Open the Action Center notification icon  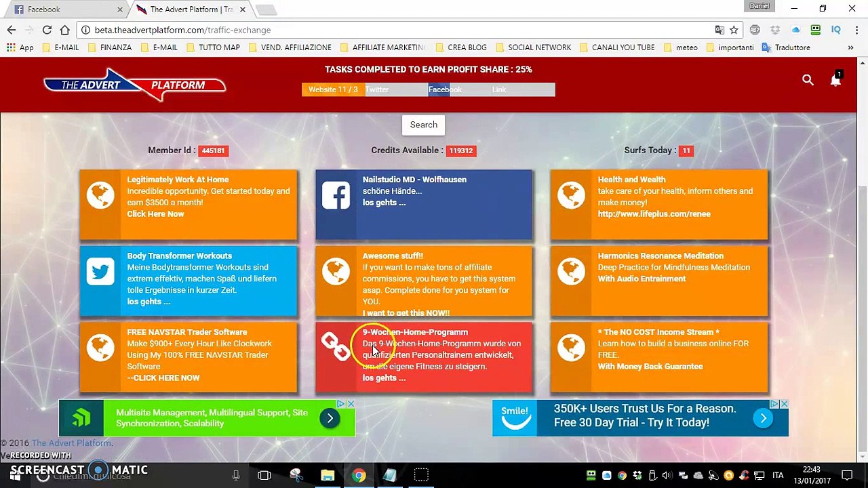point(847,475)
